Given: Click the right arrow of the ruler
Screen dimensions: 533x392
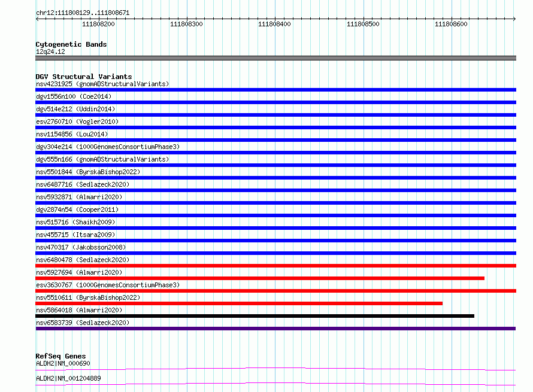Looking at the screenshot, I should coord(514,19).
